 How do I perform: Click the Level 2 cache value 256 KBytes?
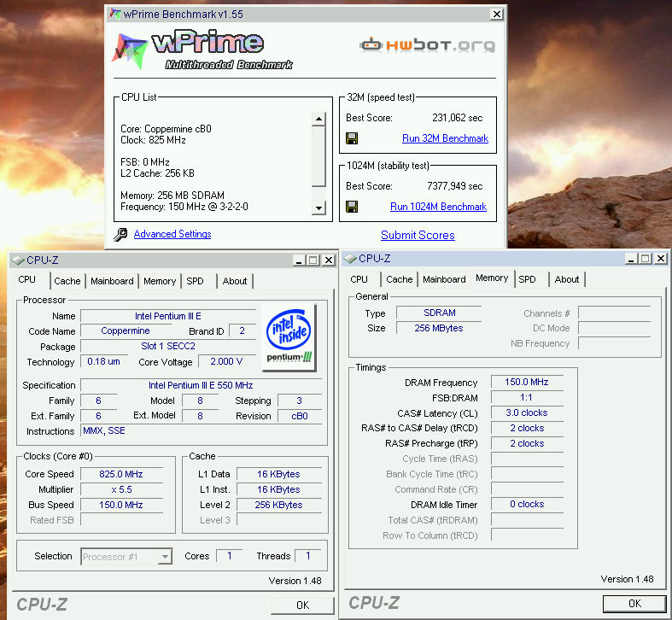click(278, 505)
